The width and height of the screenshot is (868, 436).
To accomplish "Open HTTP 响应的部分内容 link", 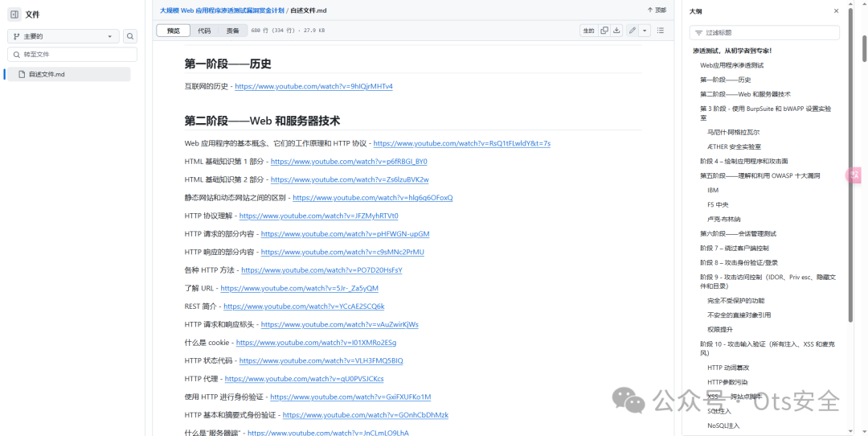I will click(x=342, y=252).
